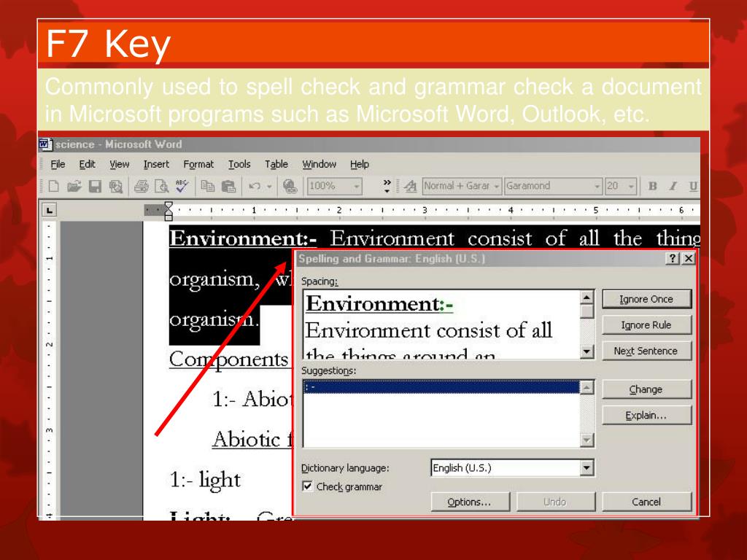This screenshot has width=747, height=560.
Task: Click the 'Components' heading in the document
Action: click(228, 359)
